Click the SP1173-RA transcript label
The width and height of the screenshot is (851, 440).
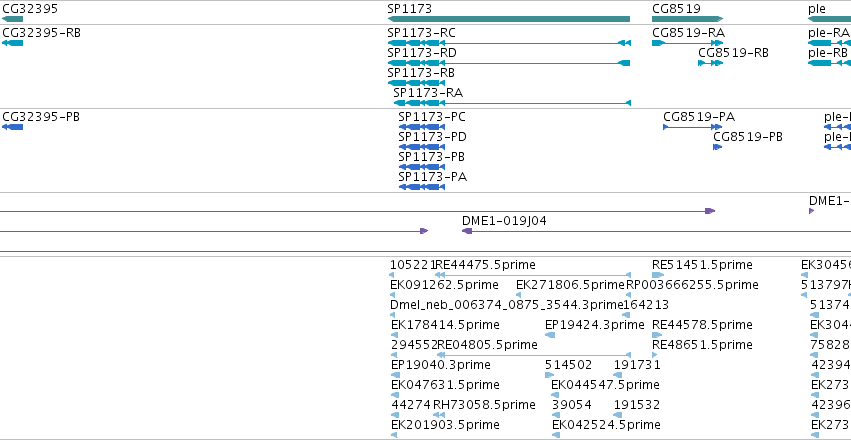point(428,93)
